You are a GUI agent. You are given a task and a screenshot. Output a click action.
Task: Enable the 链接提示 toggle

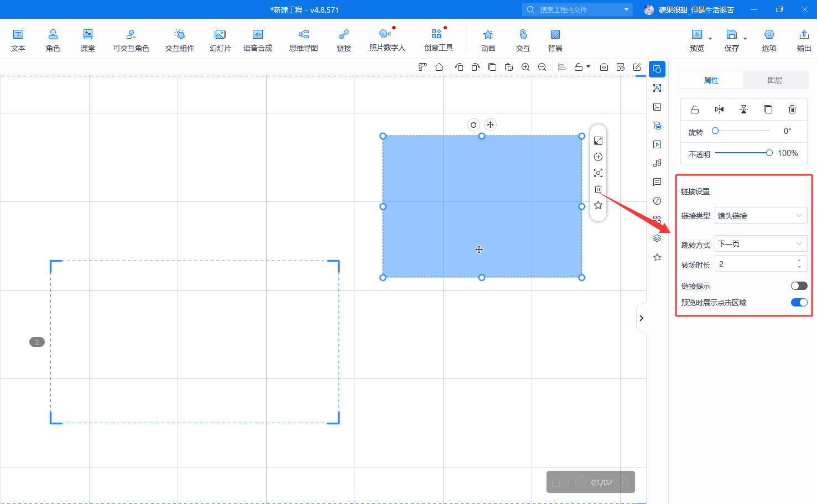point(799,286)
